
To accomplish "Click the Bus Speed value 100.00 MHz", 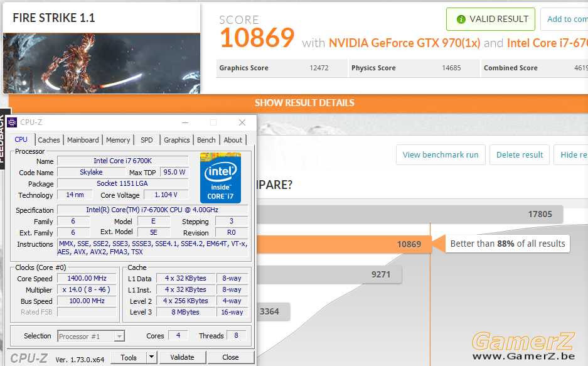I will 87,301.
